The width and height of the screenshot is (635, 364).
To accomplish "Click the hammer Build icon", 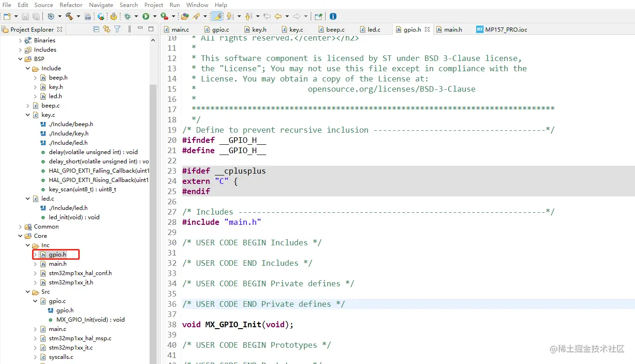I will coord(69,16).
